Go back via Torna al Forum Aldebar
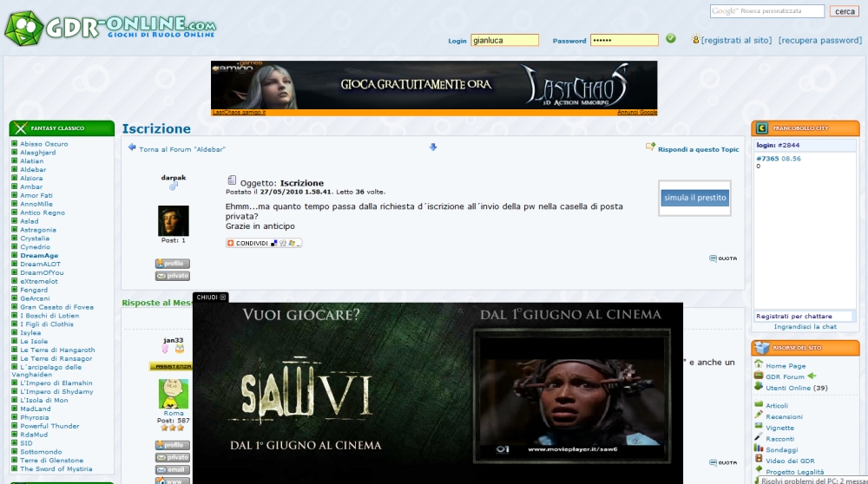 coord(182,149)
